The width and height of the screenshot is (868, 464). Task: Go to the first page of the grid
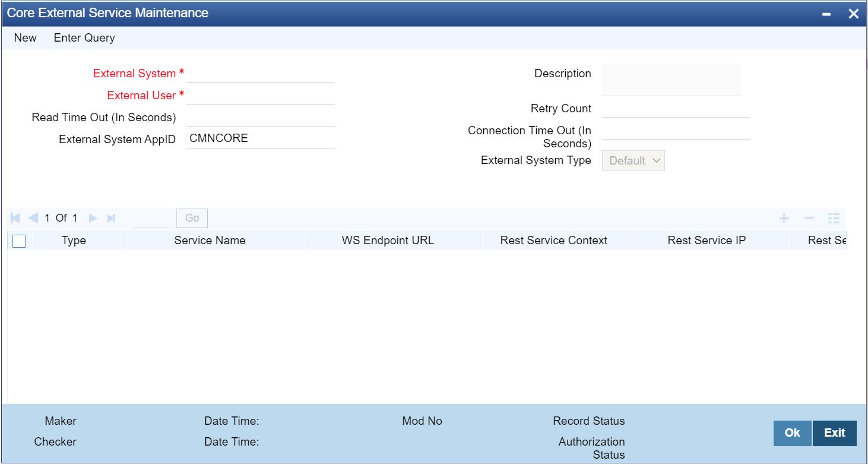[15, 218]
